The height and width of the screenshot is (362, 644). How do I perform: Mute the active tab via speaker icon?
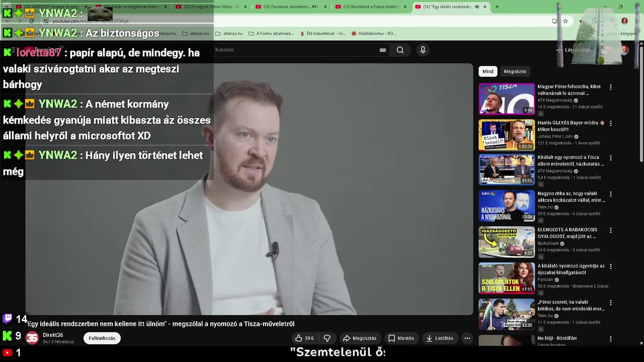pyautogui.click(x=477, y=7)
